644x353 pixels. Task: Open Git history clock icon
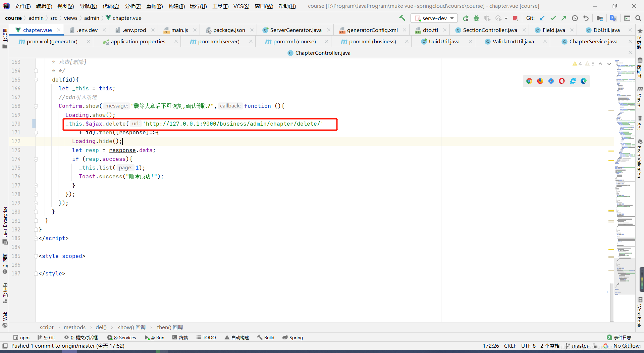tap(575, 18)
